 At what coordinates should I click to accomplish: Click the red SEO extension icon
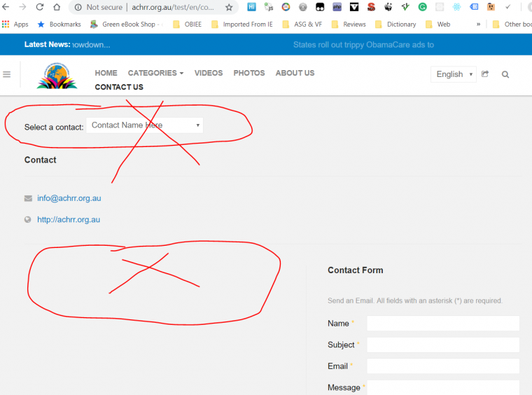[371, 7]
